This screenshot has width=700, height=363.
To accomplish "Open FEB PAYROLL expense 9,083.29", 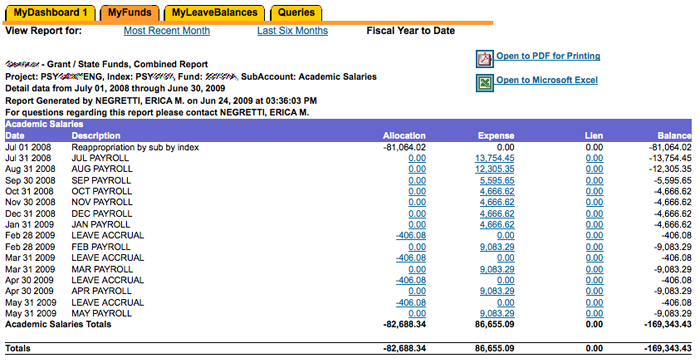I will point(497,246).
